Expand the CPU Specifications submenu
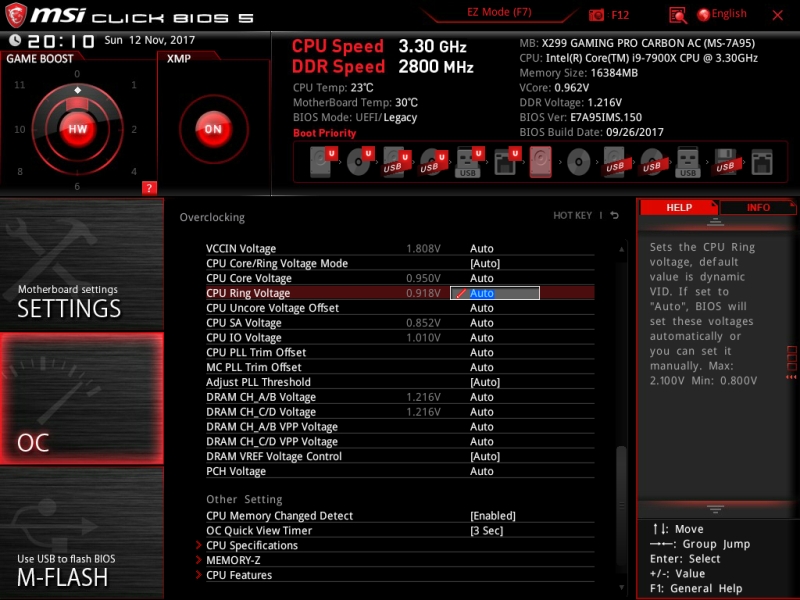This screenshot has height=600, width=800. (252, 545)
